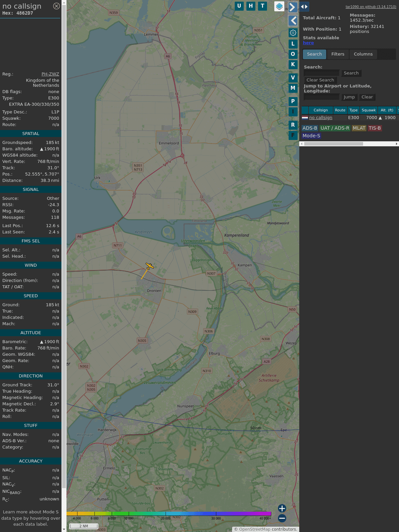Viewport: 399px width, 532px height.
Task: Switch to the Search tab
Action: pyautogui.click(x=315, y=54)
